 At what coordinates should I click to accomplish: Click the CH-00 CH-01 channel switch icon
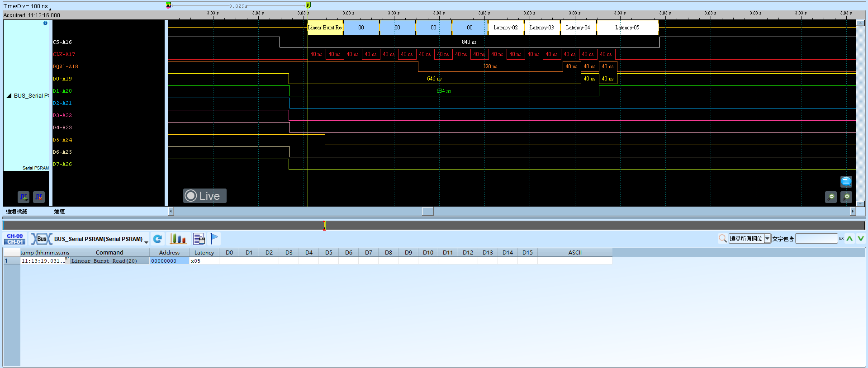click(x=15, y=239)
